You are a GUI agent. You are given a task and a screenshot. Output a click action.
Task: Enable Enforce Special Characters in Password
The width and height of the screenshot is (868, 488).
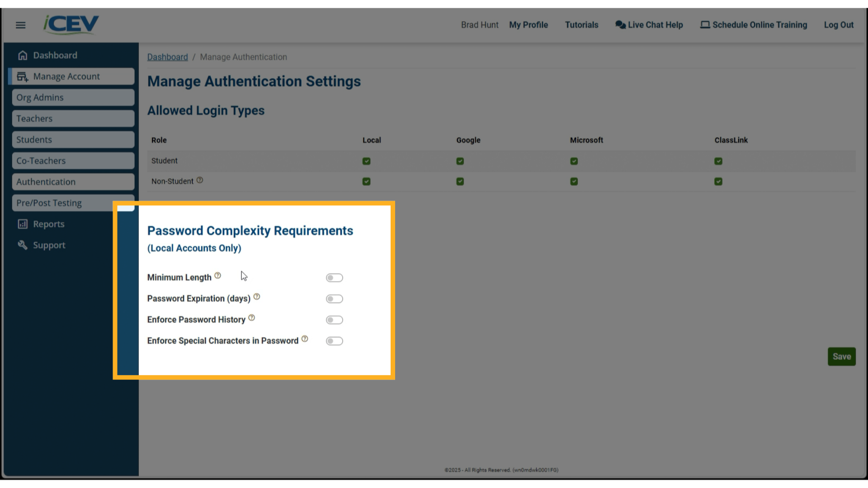click(x=335, y=341)
